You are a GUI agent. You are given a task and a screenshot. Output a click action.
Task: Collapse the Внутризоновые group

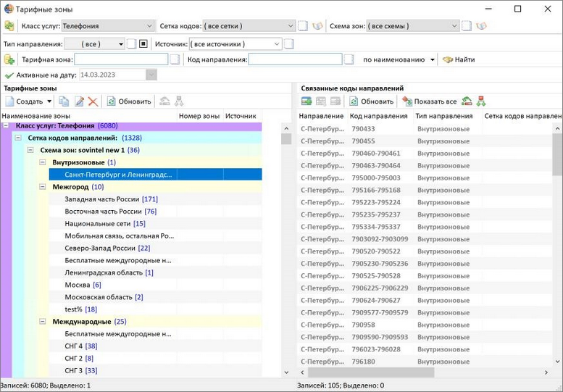click(x=42, y=162)
